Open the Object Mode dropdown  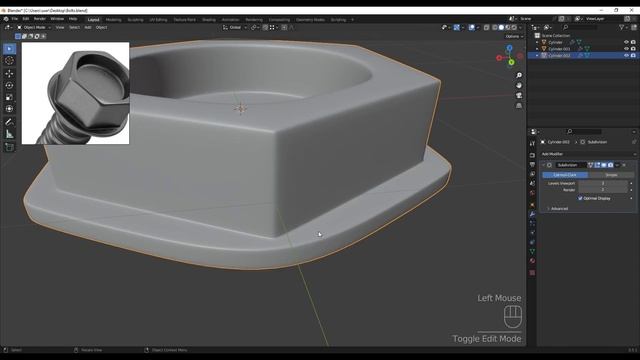coord(34,27)
